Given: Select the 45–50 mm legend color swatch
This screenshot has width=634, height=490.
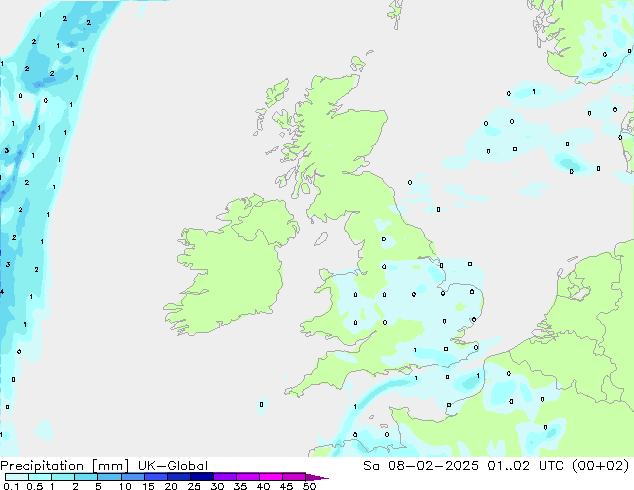Looking at the screenshot, I should point(294,477).
